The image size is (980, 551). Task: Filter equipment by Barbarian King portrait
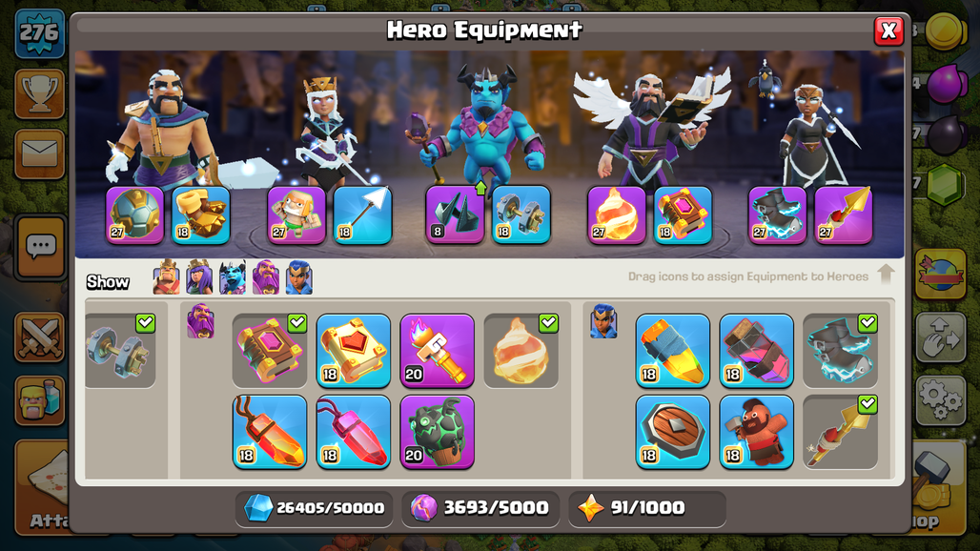pos(166,276)
